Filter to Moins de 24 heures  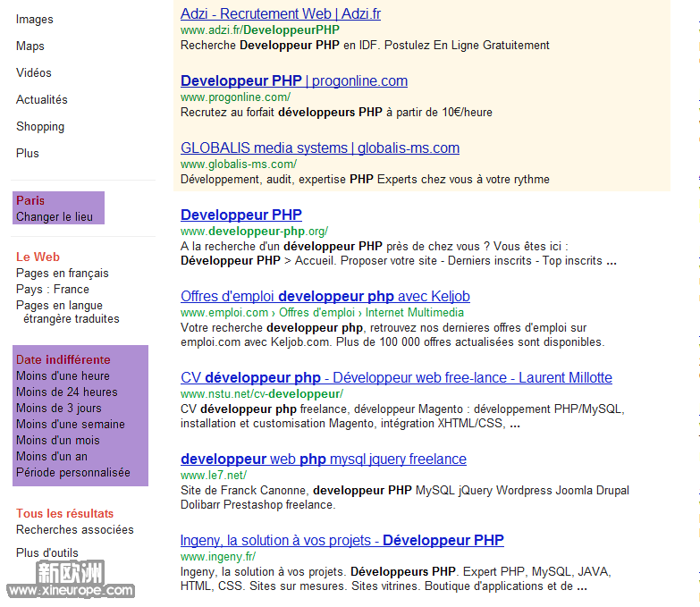click(x=67, y=392)
